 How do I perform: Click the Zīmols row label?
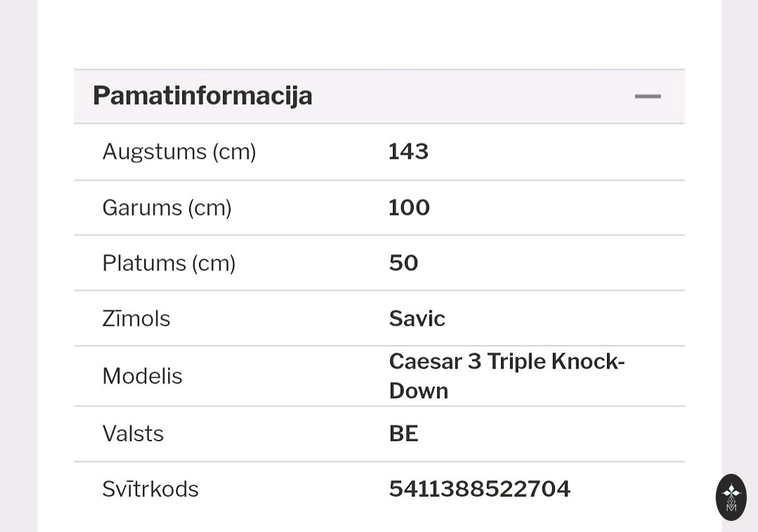(x=136, y=319)
